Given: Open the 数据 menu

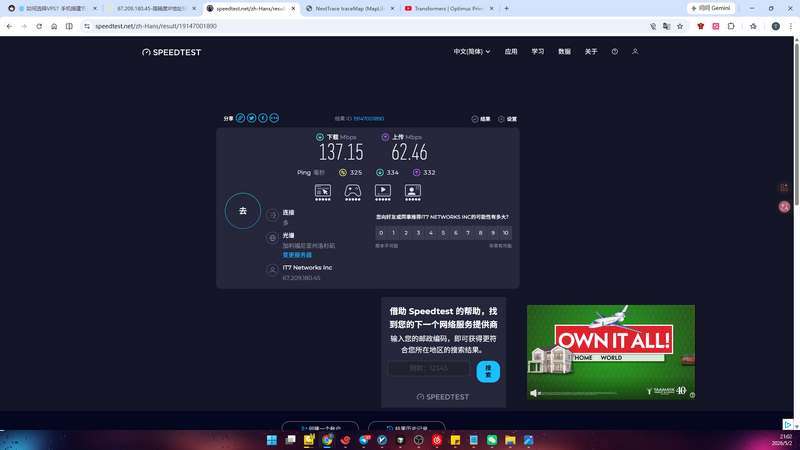Looking at the screenshot, I should tap(564, 52).
